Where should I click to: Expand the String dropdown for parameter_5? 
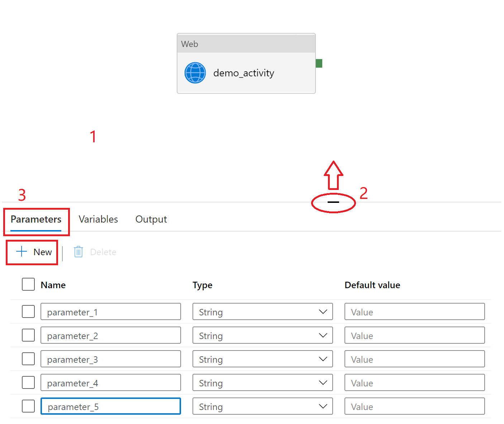pyautogui.click(x=322, y=406)
